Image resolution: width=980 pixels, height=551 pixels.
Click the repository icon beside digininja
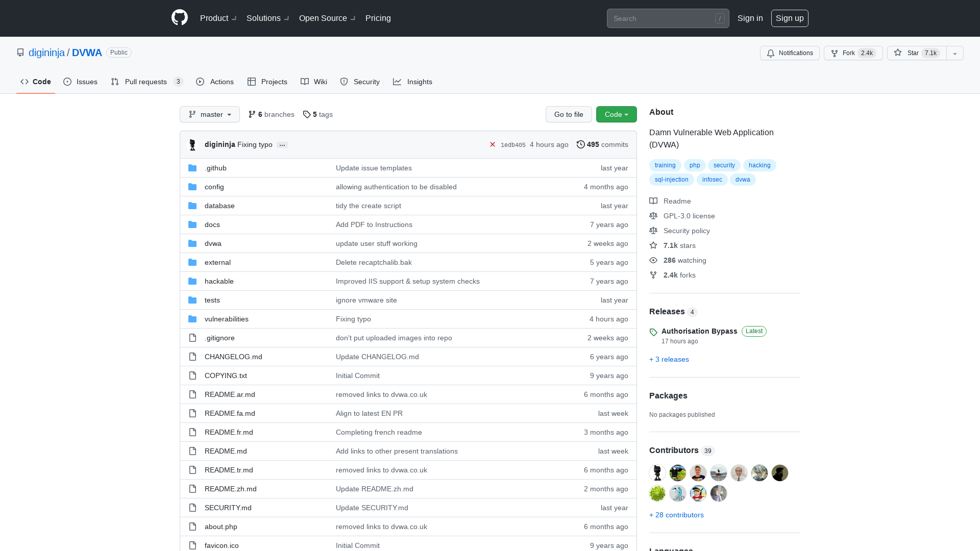click(20, 53)
